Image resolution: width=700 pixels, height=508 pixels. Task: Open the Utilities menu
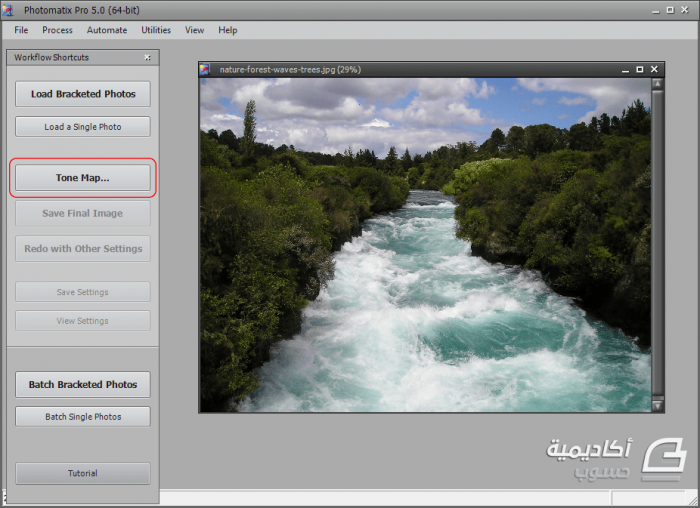(156, 30)
